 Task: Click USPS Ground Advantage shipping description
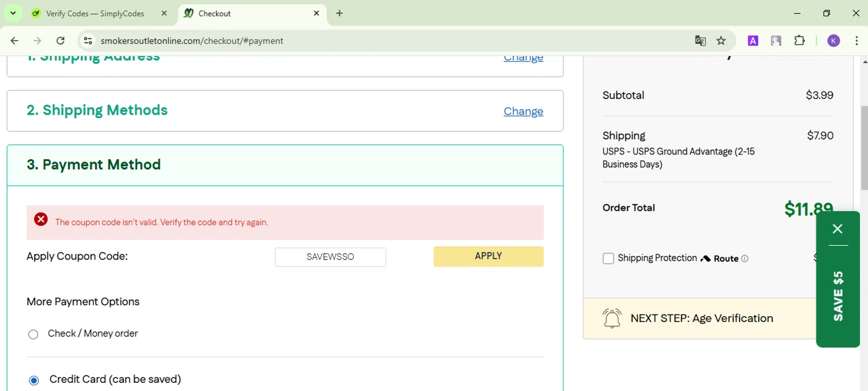point(678,158)
